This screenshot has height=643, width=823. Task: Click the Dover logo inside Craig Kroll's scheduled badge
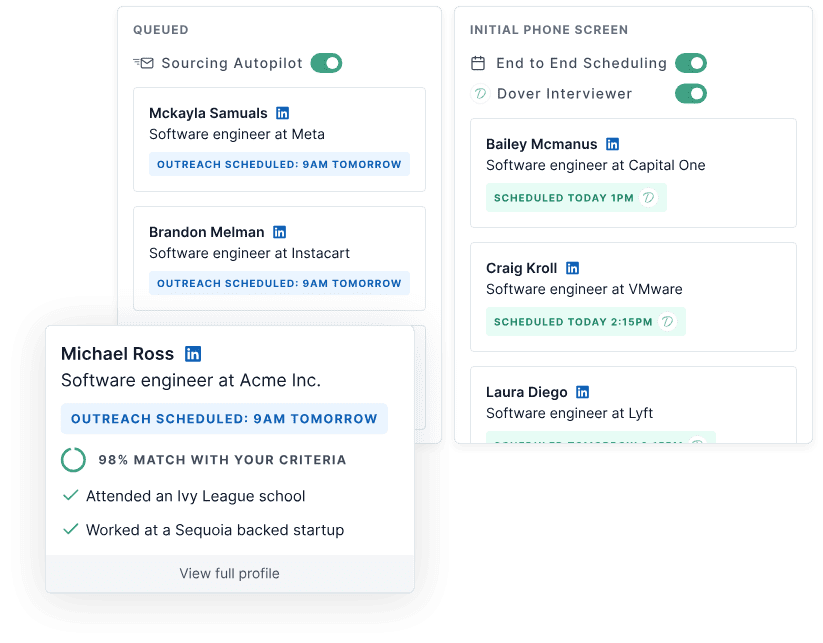tap(668, 321)
